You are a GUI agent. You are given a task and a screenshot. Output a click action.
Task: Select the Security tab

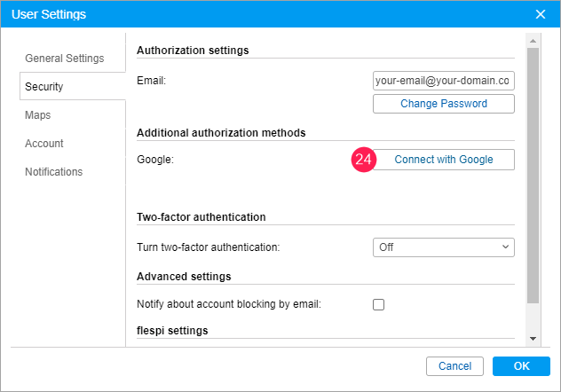(x=44, y=87)
